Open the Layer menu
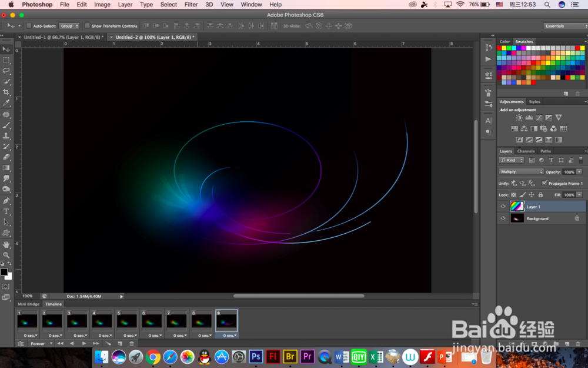 pos(125,5)
